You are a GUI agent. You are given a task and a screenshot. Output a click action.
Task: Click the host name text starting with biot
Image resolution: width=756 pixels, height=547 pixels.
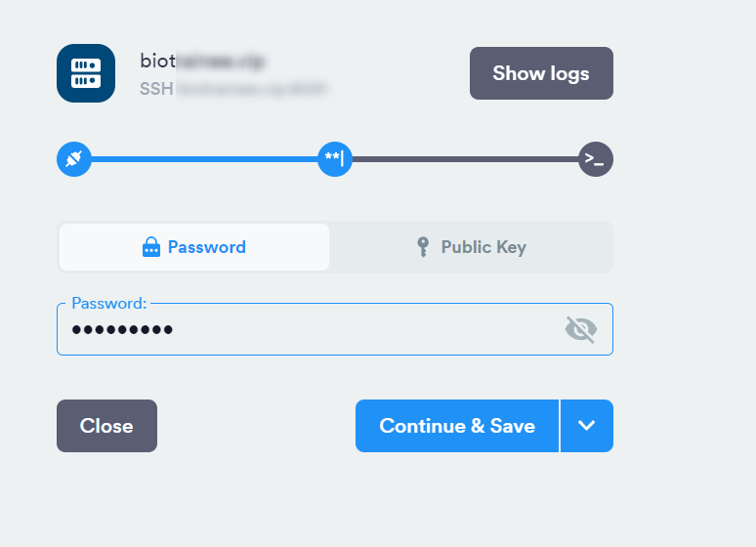pyautogui.click(x=202, y=61)
